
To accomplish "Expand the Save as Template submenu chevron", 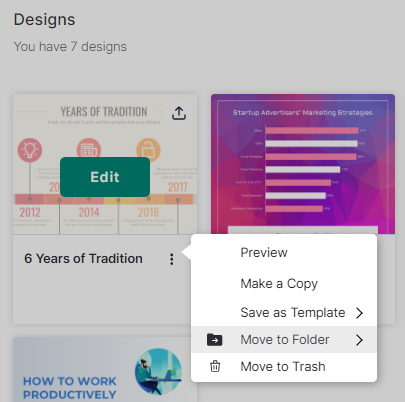I will click(x=359, y=313).
